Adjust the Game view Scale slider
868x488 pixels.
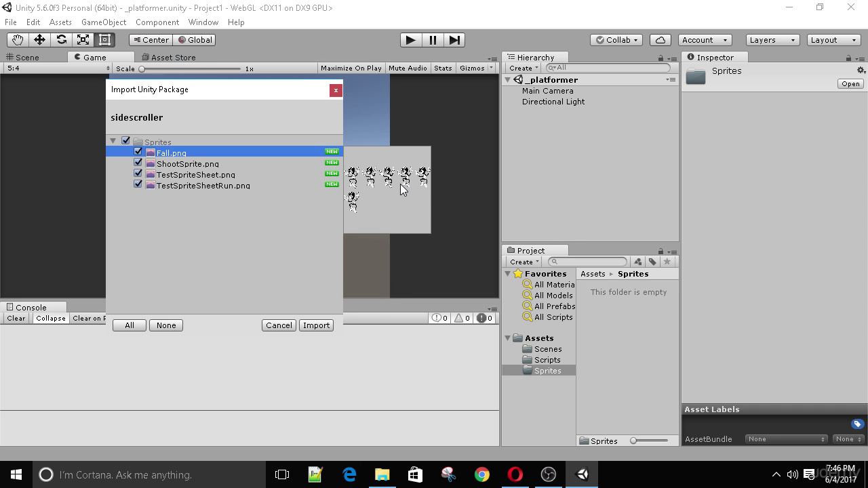[x=191, y=68]
